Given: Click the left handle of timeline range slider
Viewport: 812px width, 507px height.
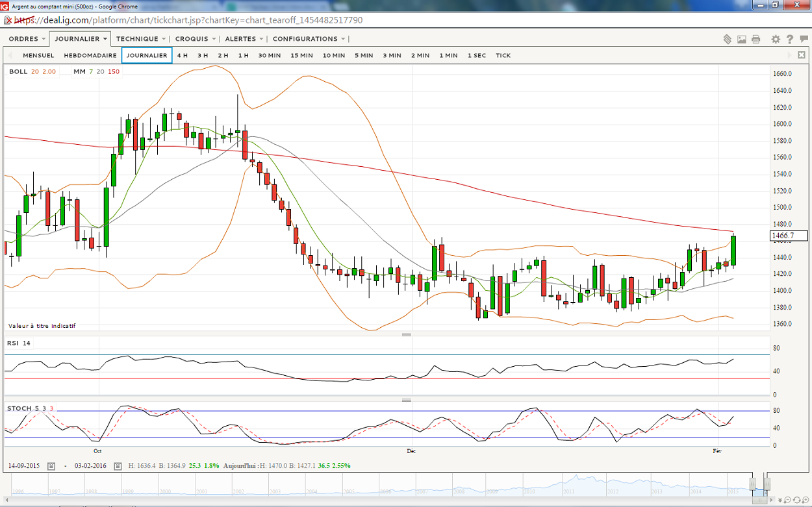Looking at the screenshot, I should pos(752,484).
